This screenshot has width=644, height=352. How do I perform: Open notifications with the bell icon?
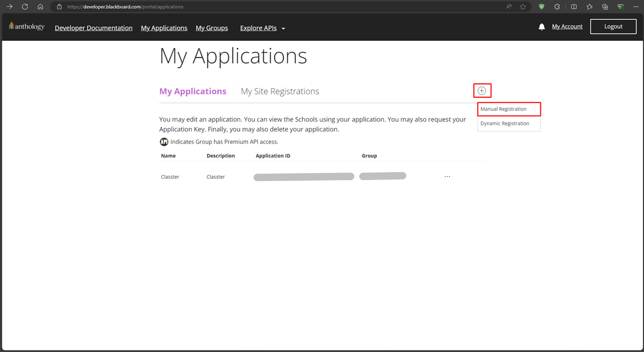coord(542,27)
